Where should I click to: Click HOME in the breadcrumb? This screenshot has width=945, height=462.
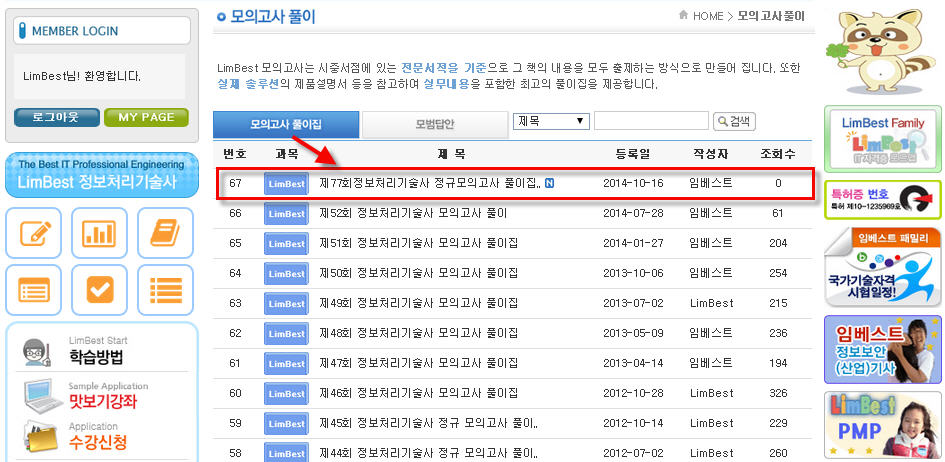[x=708, y=16]
